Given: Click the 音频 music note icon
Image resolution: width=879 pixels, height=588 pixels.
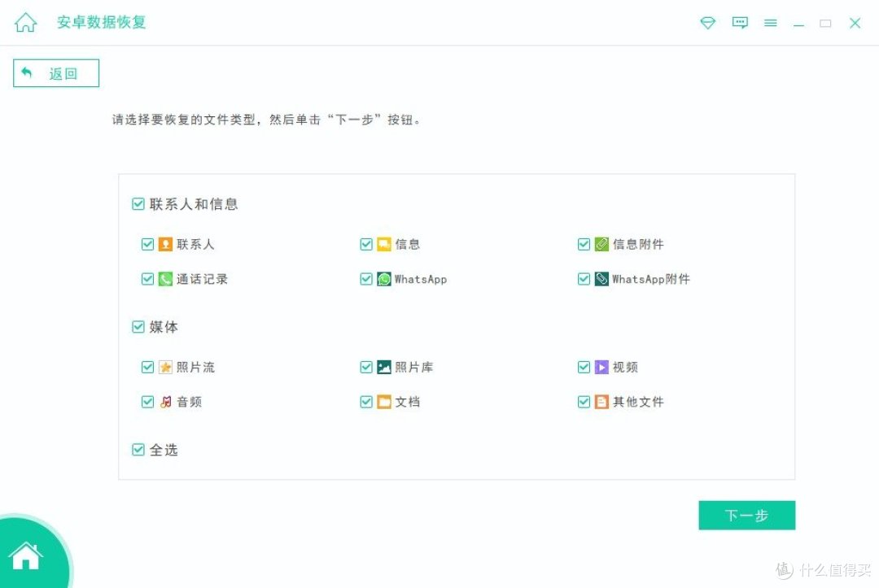Looking at the screenshot, I should 165,402.
